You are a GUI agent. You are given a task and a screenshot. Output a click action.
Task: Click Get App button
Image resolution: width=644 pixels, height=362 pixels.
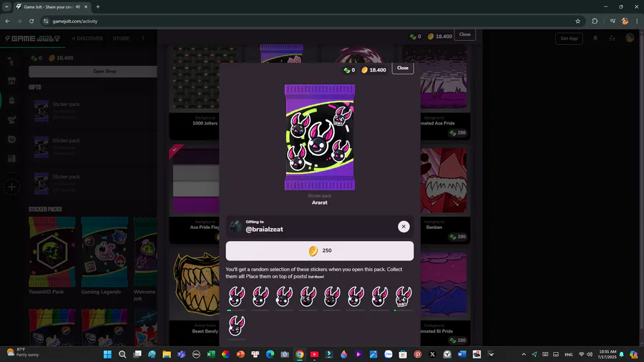coord(569,39)
